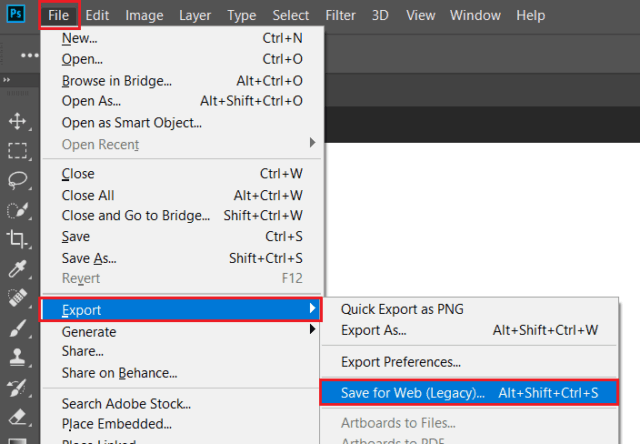Select the History Brush tool
640x444 pixels.
pyautogui.click(x=18, y=387)
